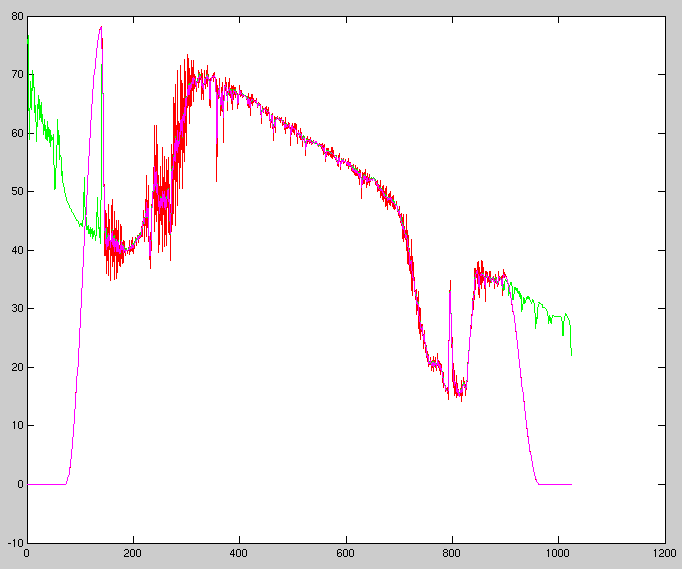This screenshot has height=569, width=682.
Task: Select the x-axis tick label 1000
Action: point(557,553)
